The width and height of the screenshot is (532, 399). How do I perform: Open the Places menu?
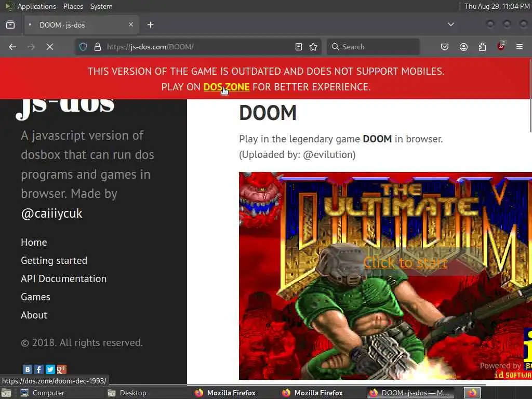pos(73,6)
